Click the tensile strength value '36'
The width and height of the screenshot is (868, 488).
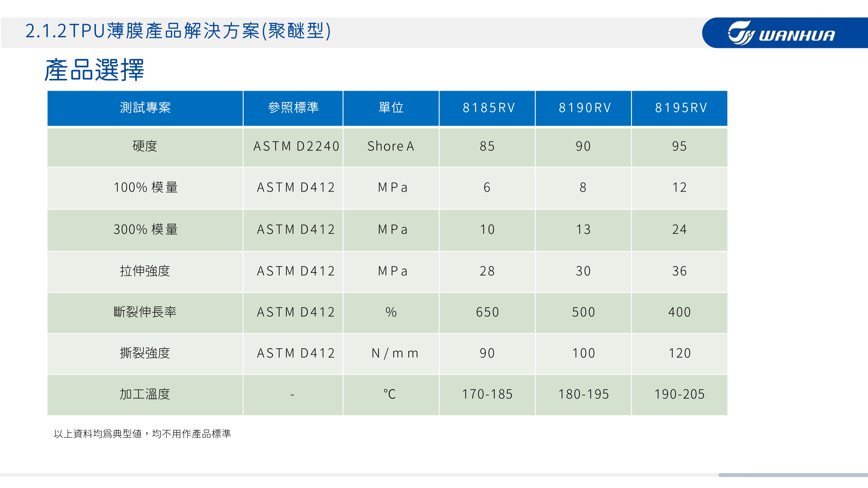(x=679, y=271)
